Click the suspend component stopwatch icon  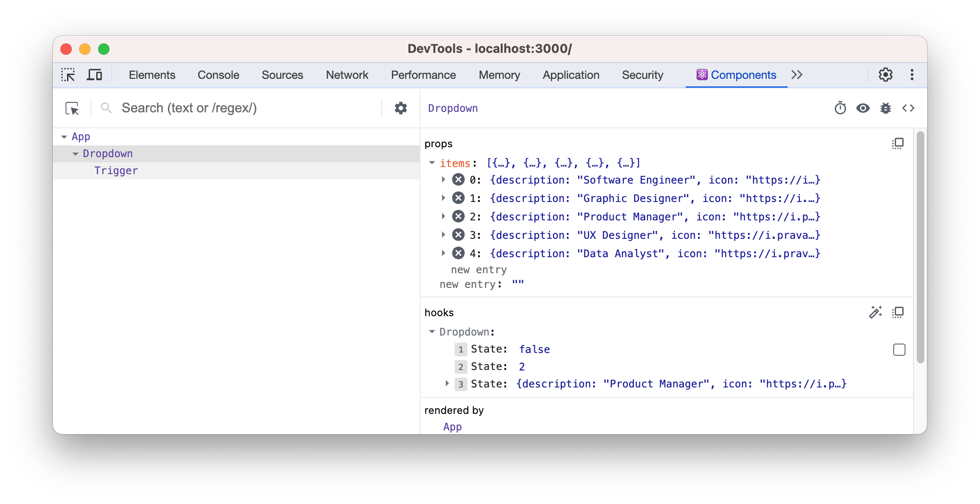click(x=840, y=109)
